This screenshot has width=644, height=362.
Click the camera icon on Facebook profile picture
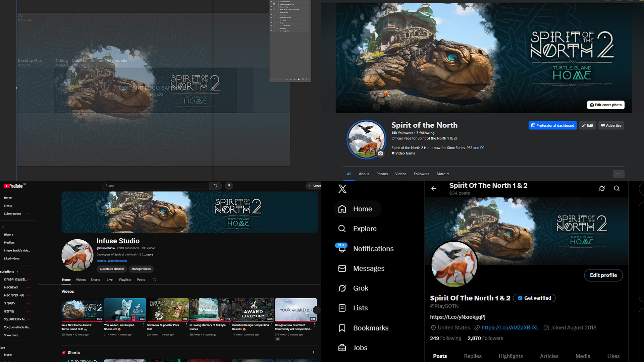pyautogui.click(x=380, y=154)
